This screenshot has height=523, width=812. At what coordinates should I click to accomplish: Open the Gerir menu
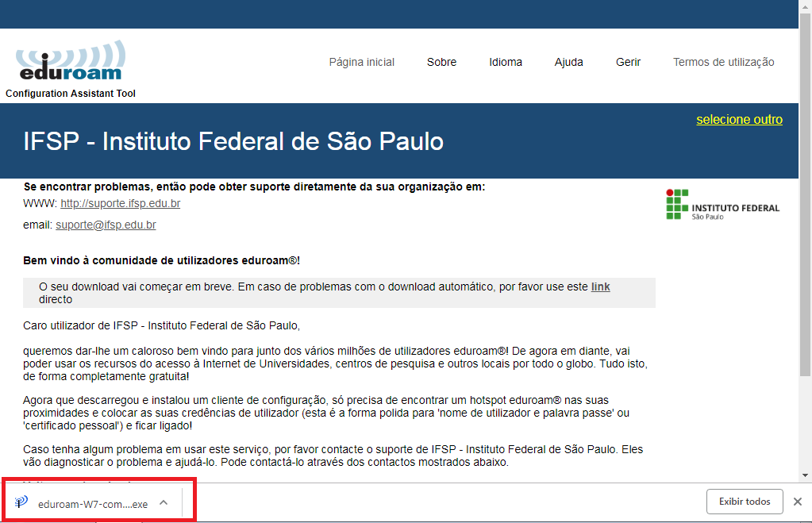[x=628, y=62]
